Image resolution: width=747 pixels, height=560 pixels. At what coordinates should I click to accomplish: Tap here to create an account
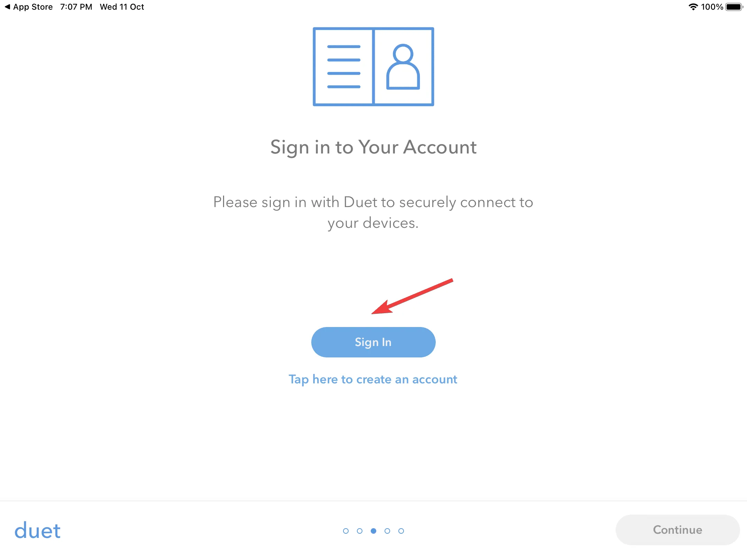373,379
